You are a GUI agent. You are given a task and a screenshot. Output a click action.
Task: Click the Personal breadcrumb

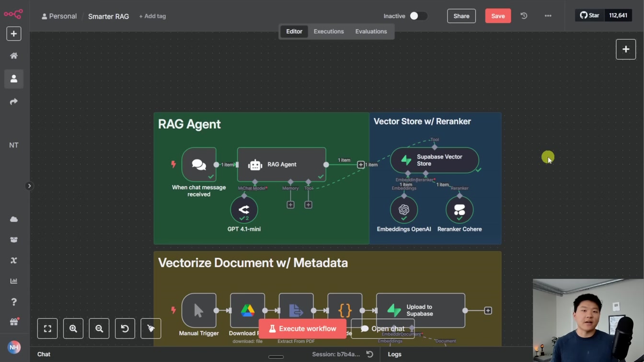(59, 16)
